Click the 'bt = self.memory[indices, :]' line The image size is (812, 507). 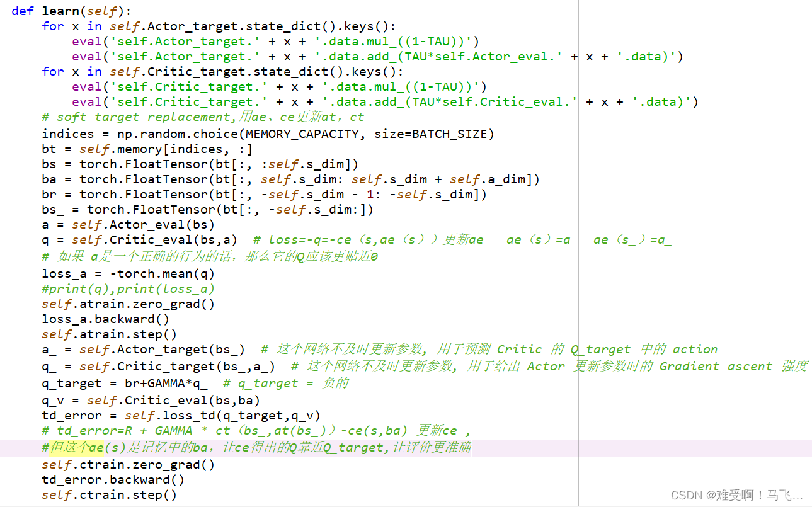(x=147, y=149)
